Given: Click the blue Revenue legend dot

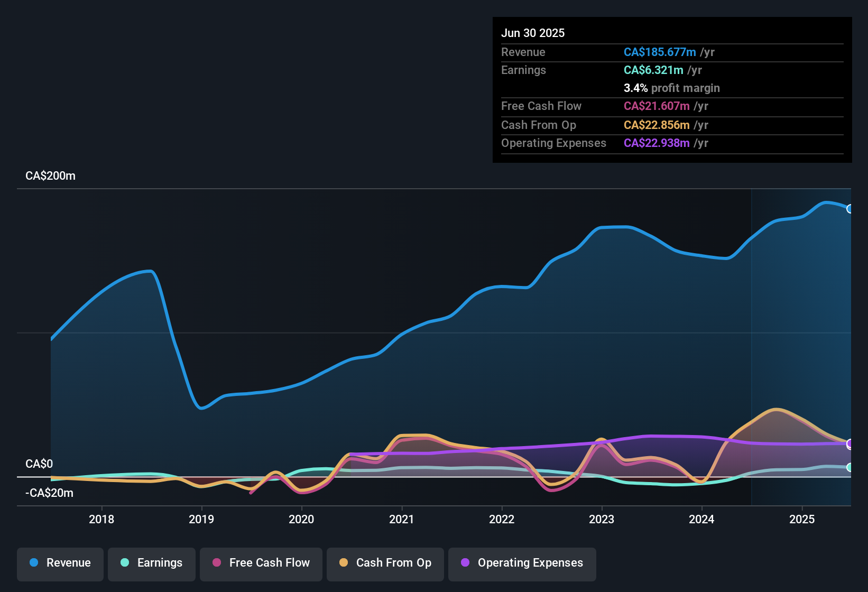Looking at the screenshot, I should (34, 562).
